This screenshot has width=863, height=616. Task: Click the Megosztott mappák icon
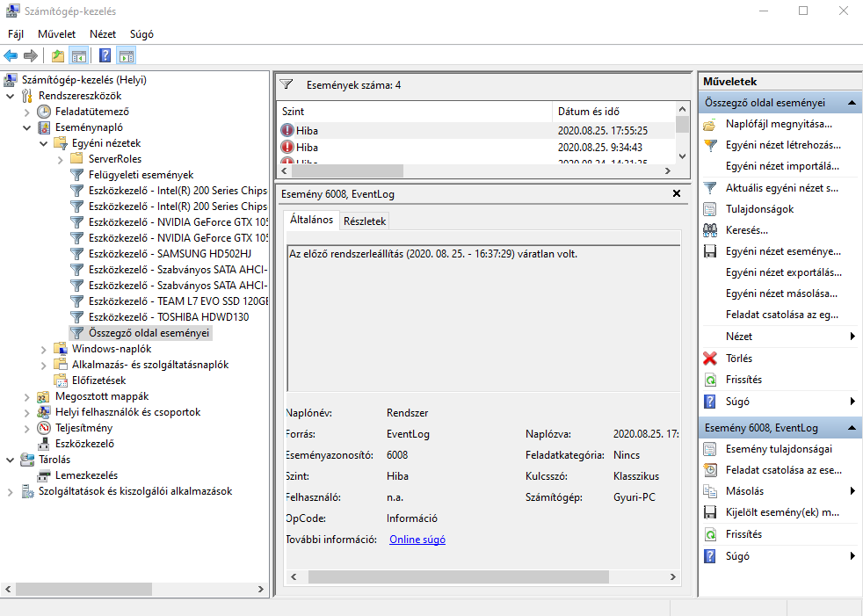43,396
